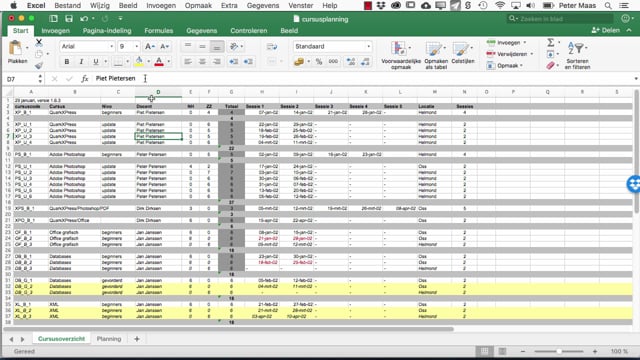
Task: Toggle bold formatting
Action: 67,62
